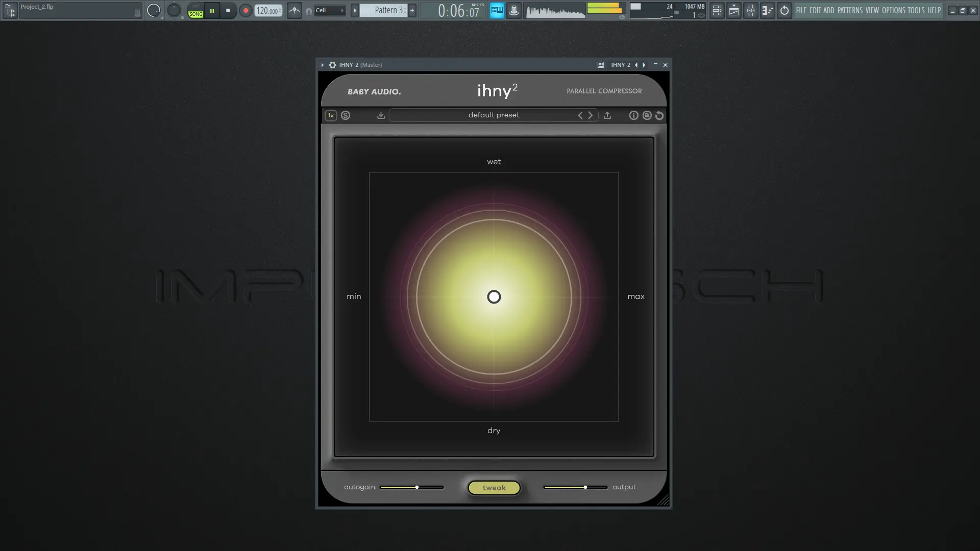Save preset with the download icon

pyautogui.click(x=381, y=115)
